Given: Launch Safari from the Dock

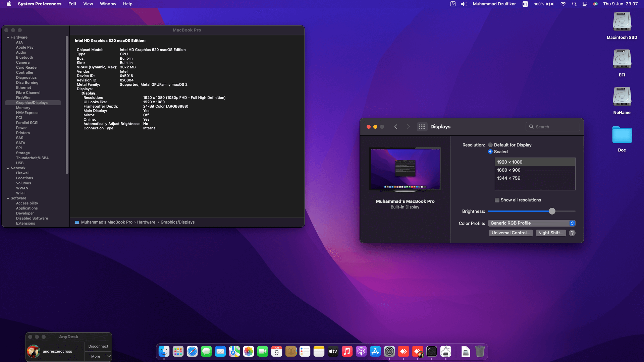Looking at the screenshot, I should tap(192, 351).
